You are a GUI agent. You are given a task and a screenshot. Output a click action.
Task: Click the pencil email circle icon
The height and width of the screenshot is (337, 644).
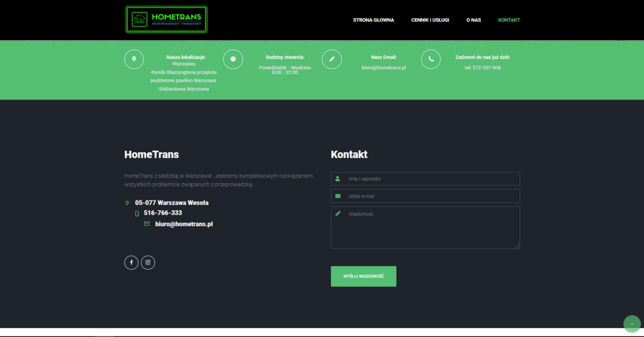(x=331, y=59)
